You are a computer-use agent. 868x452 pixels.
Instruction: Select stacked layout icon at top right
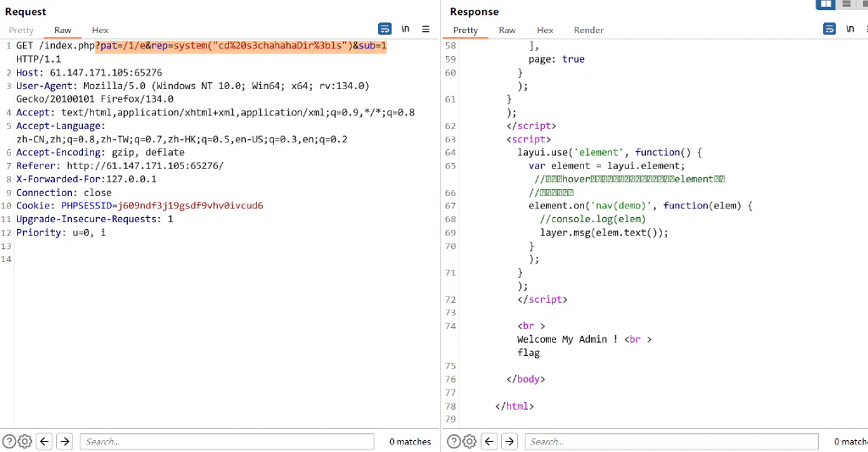(x=847, y=4)
